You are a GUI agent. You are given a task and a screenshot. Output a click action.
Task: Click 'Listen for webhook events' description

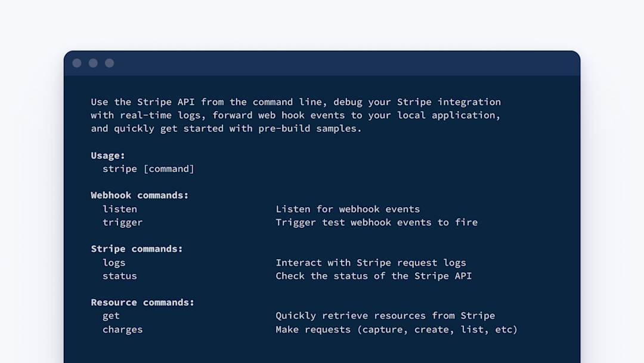click(x=348, y=209)
